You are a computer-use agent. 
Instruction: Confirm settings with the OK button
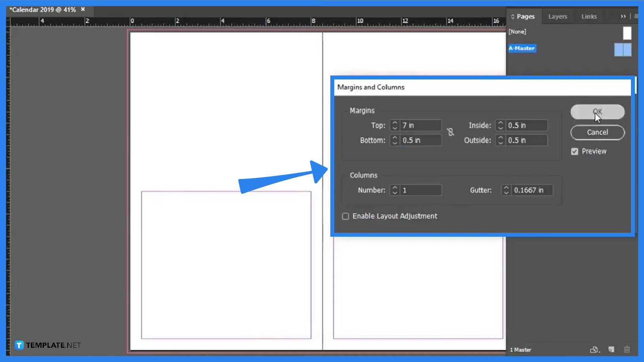(597, 112)
